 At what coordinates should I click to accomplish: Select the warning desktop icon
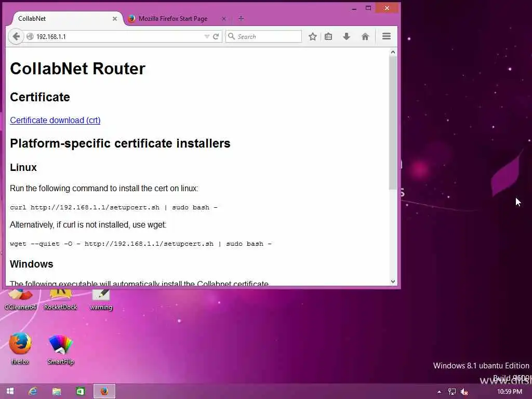pyautogui.click(x=101, y=300)
